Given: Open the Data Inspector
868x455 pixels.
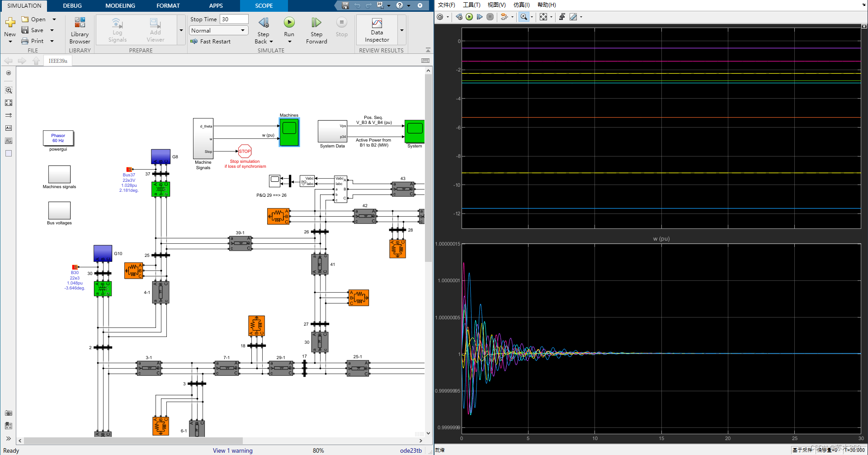Looking at the screenshot, I should pyautogui.click(x=377, y=30).
